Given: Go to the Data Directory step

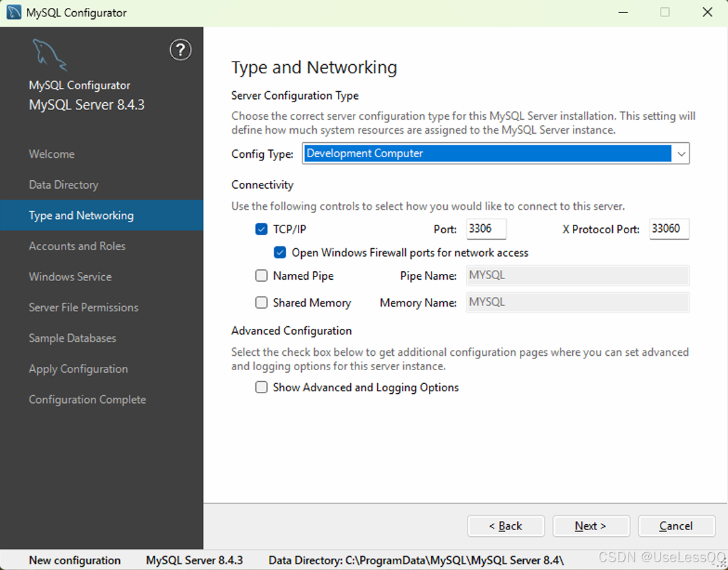Looking at the screenshot, I should (x=64, y=184).
